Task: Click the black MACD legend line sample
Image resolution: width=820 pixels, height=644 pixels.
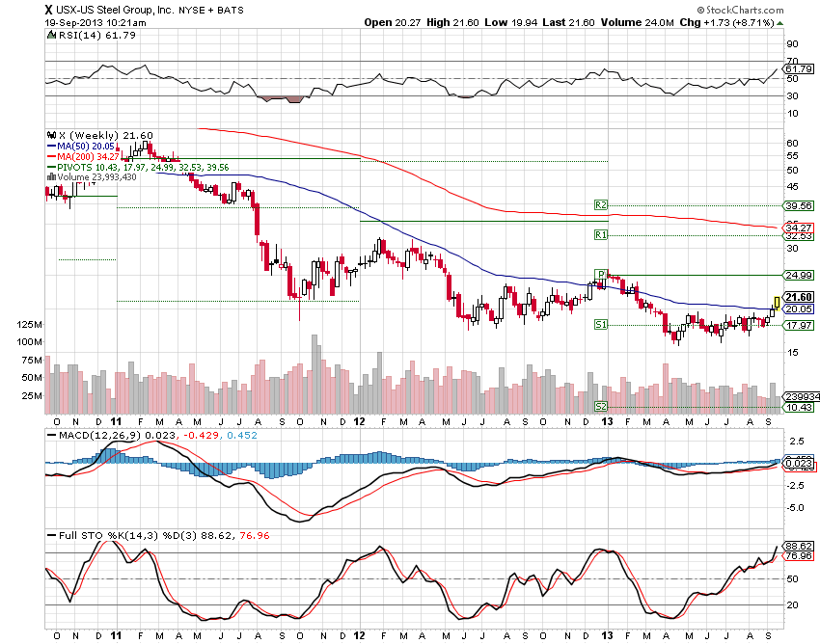Action: point(52,435)
